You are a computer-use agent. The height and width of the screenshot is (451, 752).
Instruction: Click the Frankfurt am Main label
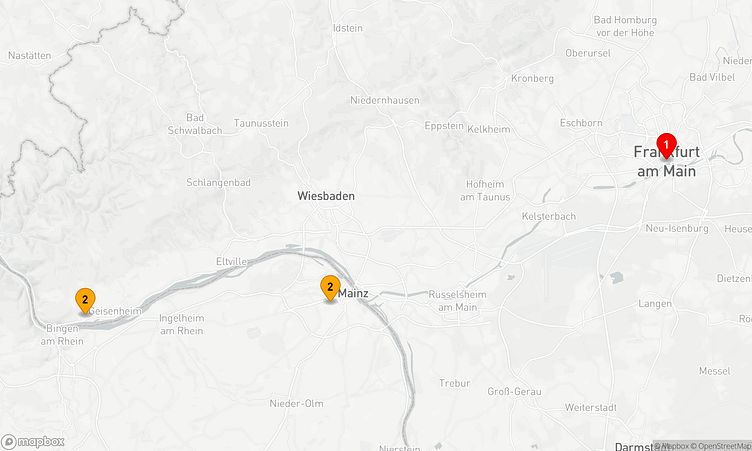[667, 161]
